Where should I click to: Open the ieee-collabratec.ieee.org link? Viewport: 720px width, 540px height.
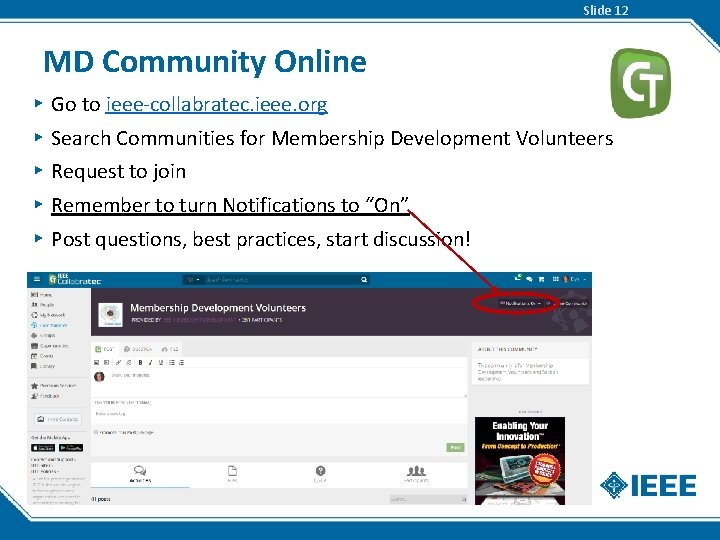pos(216,104)
